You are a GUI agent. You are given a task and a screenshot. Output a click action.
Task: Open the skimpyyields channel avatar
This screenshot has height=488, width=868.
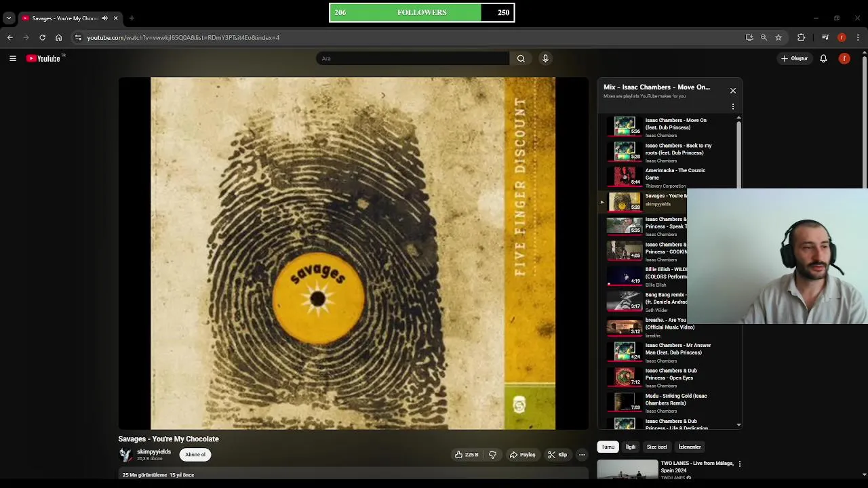(125, 455)
